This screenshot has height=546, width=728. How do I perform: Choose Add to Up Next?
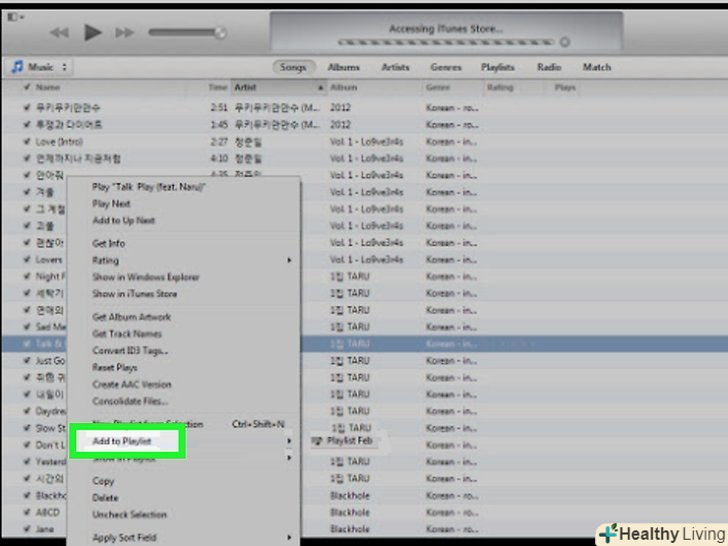[x=124, y=221]
